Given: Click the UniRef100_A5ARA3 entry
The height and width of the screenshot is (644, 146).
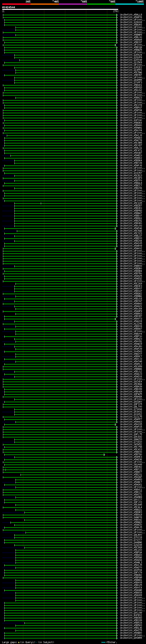Looking at the screenshot, I should (131, 304).
